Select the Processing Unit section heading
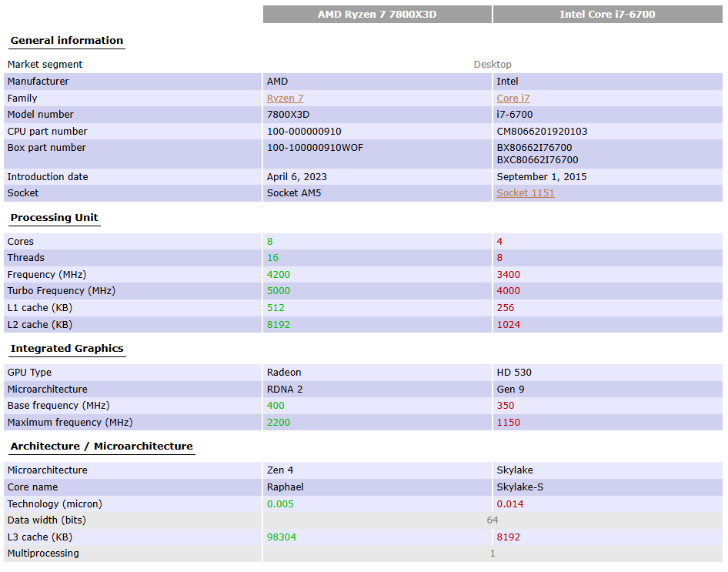 point(55,218)
